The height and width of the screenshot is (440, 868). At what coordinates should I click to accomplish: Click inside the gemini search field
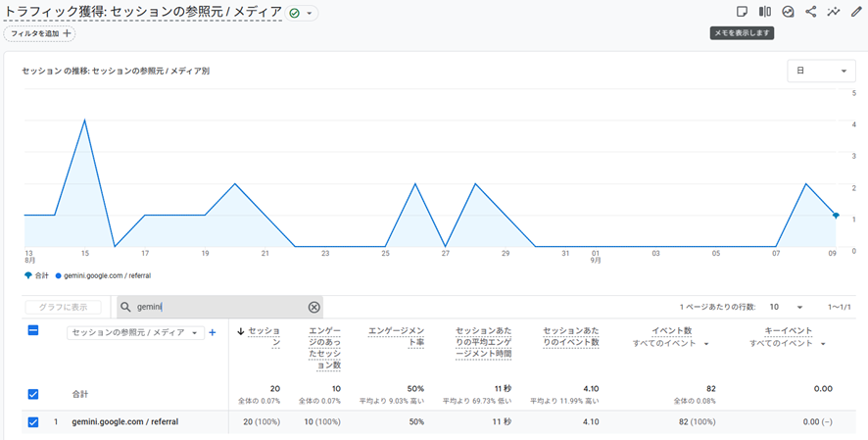[216, 307]
